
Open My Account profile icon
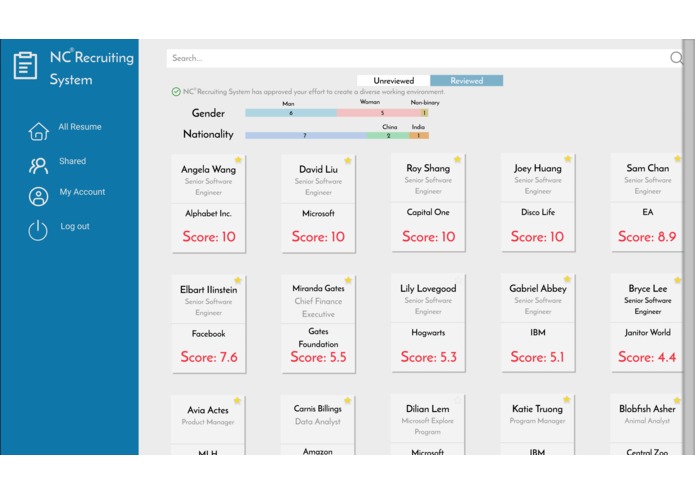tap(39, 196)
